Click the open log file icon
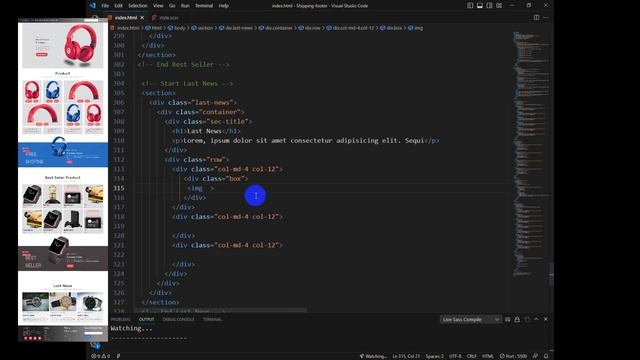Screen dimensions: 640x360 pos(527,319)
